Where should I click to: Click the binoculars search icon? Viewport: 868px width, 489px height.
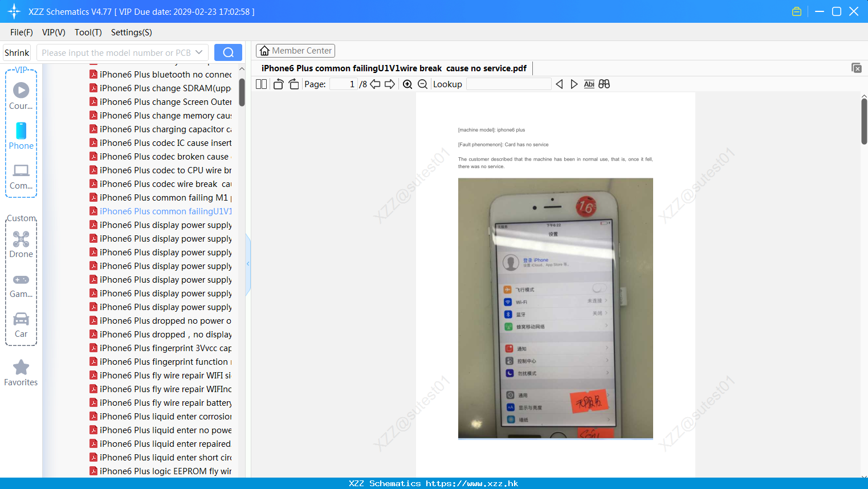604,84
